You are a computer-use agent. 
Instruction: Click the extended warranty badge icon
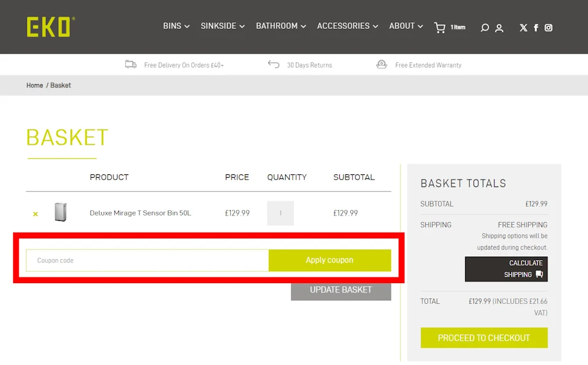tap(382, 65)
